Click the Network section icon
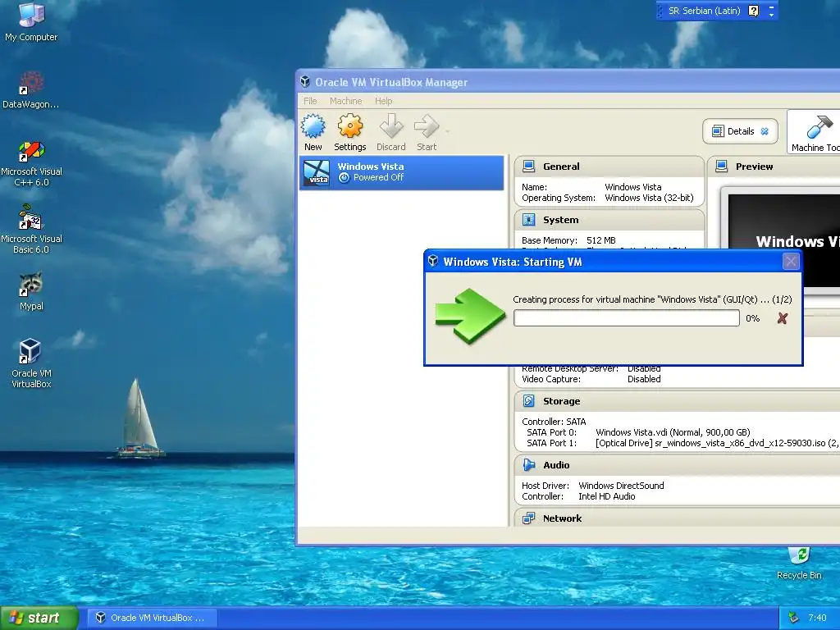Image resolution: width=840 pixels, height=630 pixels. coord(529,518)
